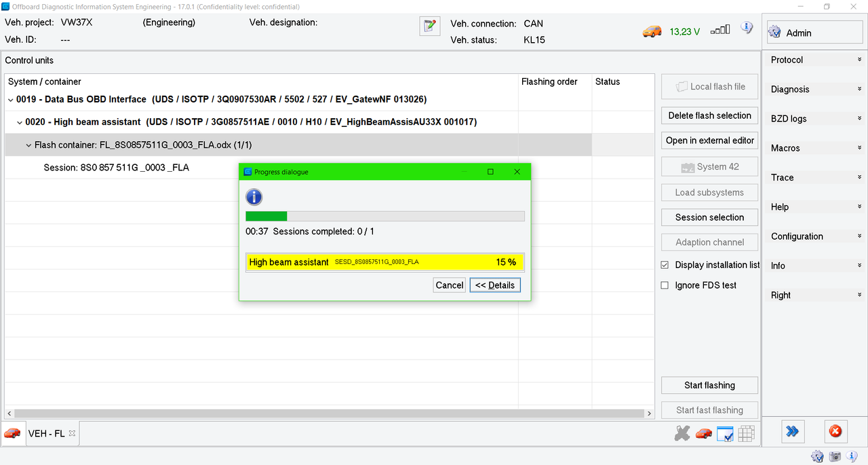
Task: Open the Diagnosis menu
Action: point(815,89)
